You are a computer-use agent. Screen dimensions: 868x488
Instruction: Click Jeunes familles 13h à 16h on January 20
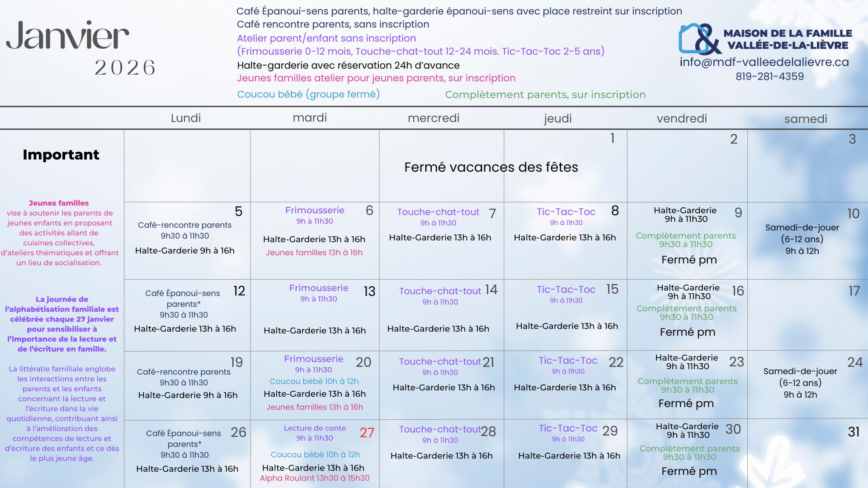[315, 407]
